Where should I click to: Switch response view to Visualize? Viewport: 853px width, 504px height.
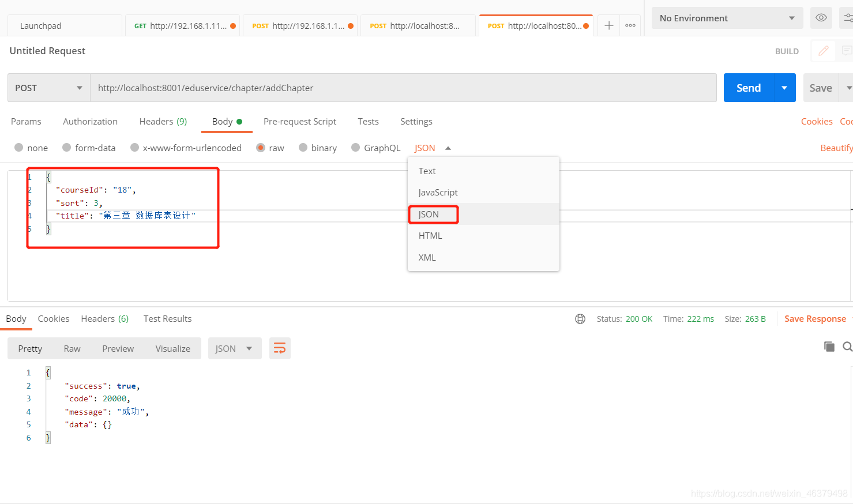[x=172, y=348]
